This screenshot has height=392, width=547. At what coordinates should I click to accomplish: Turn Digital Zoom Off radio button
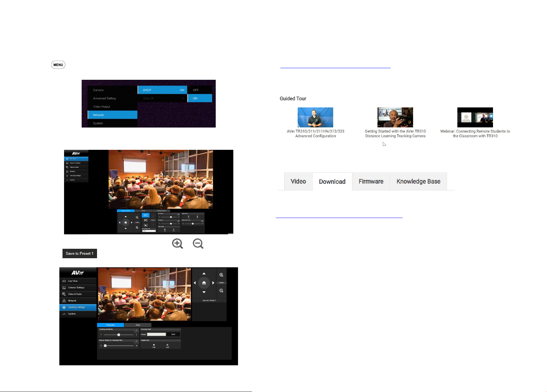(197, 216)
